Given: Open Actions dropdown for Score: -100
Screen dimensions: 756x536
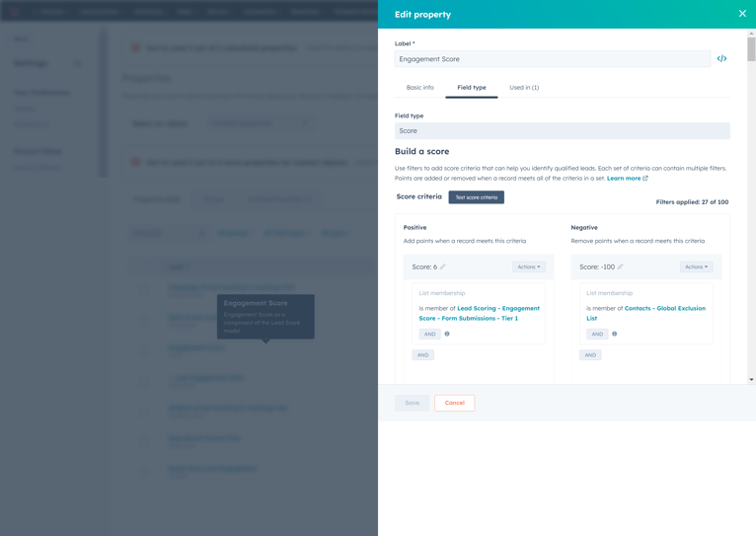Looking at the screenshot, I should [696, 267].
